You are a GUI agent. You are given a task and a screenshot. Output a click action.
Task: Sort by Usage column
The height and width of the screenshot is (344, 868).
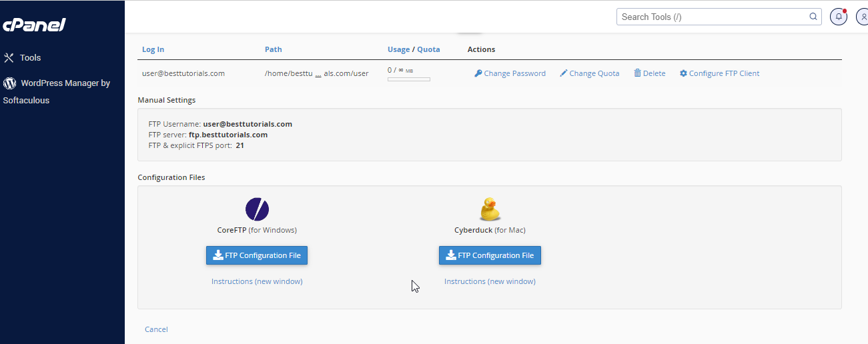[x=399, y=49]
